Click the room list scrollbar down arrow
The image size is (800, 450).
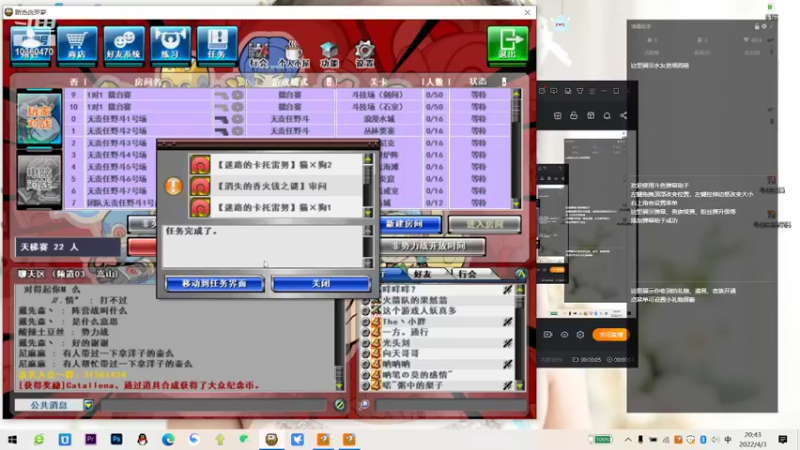516,204
